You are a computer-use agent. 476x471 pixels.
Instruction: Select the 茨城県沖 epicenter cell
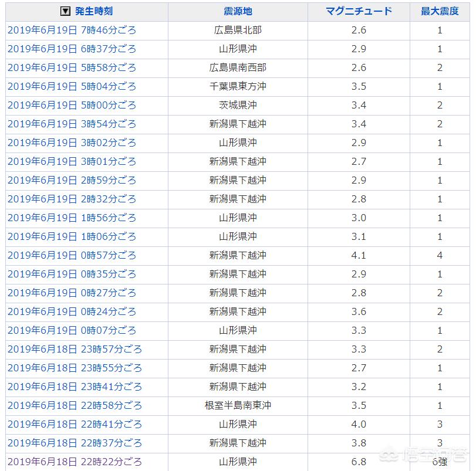point(238,106)
